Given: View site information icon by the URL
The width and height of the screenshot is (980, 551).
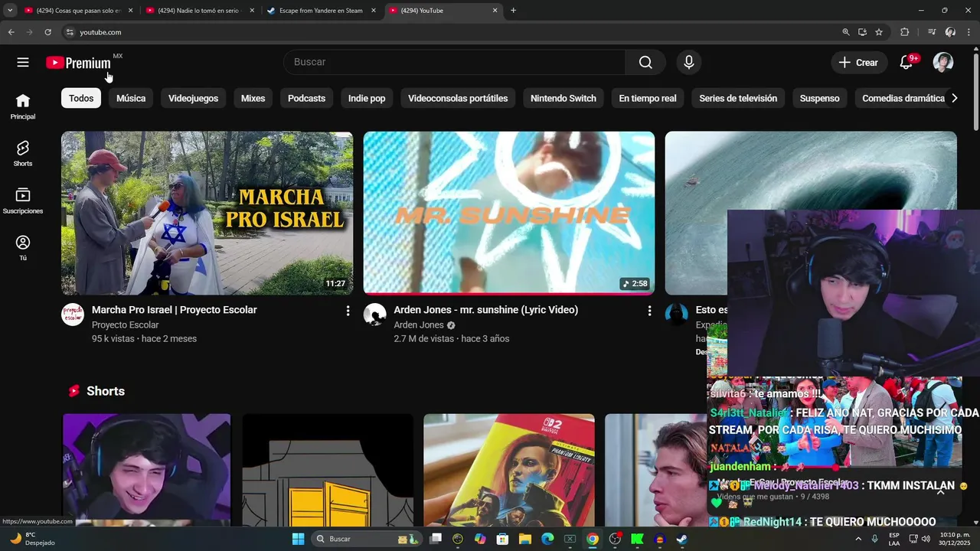Looking at the screenshot, I should pos(70,32).
